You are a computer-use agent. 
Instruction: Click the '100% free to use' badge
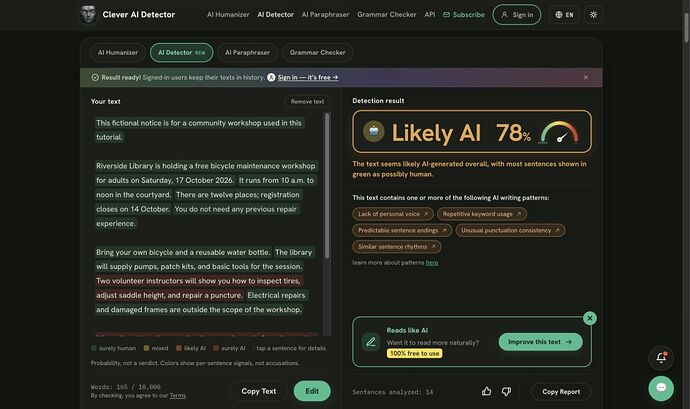[x=415, y=354]
